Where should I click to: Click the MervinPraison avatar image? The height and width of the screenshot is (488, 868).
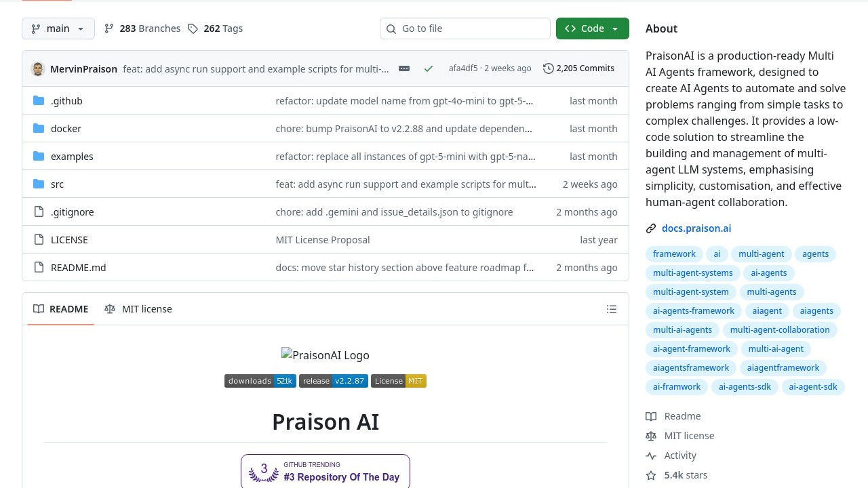coord(38,69)
